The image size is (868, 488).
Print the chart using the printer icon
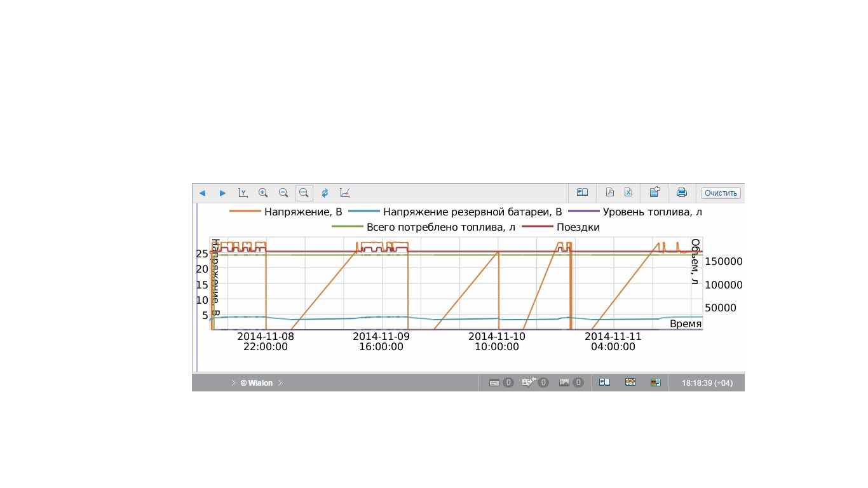(682, 193)
